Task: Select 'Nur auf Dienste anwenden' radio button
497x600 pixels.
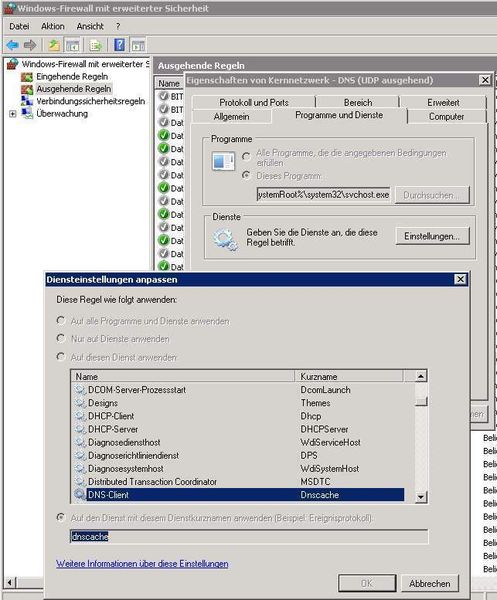Action: coord(60,338)
